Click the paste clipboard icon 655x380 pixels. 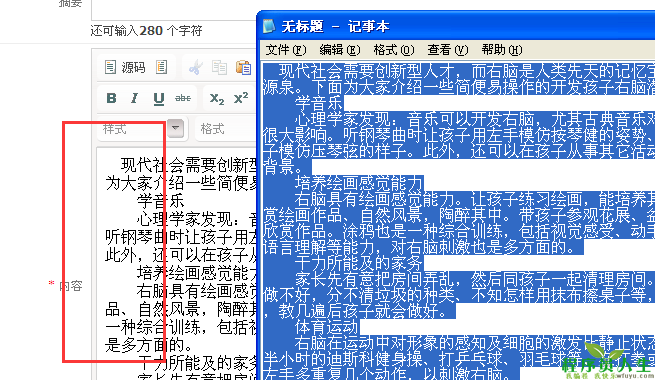tap(243, 67)
